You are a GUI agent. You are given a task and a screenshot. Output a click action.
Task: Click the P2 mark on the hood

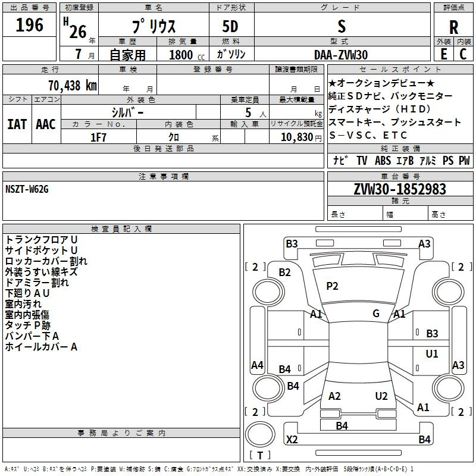[x=332, y=286]
